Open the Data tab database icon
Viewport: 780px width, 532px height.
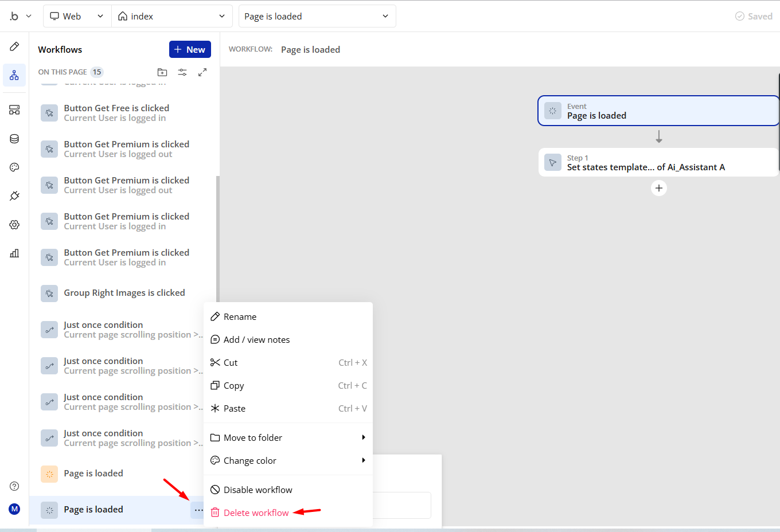[x=14, y=139]
